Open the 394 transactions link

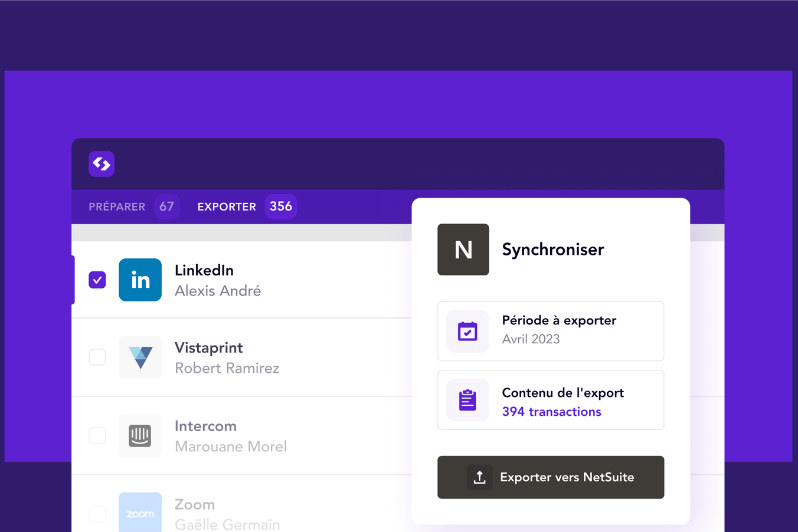[x=551, y=412]
